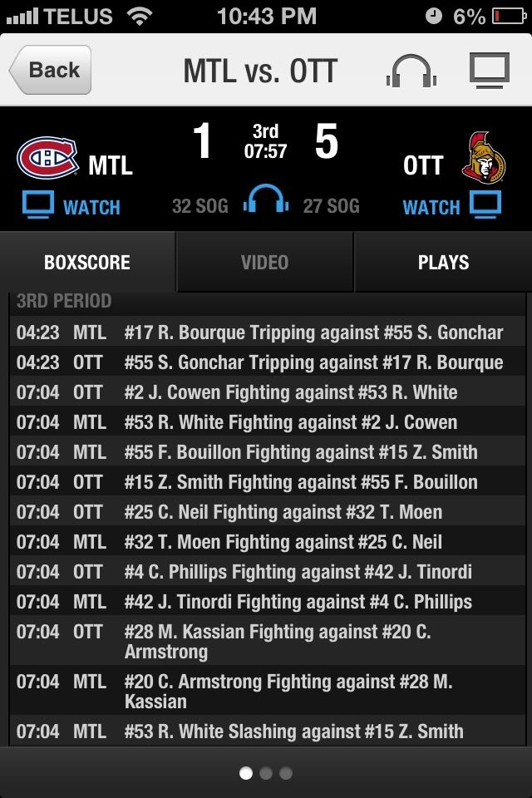The image size is (532, 798).
Task: Switch to the VIDEO tab
Action: (264, 262)
